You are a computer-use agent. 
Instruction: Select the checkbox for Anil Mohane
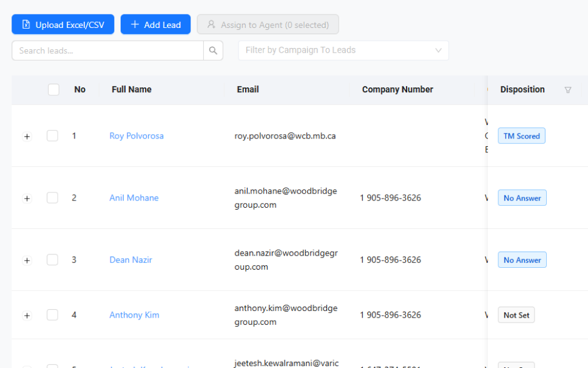[x=53, y=198]
